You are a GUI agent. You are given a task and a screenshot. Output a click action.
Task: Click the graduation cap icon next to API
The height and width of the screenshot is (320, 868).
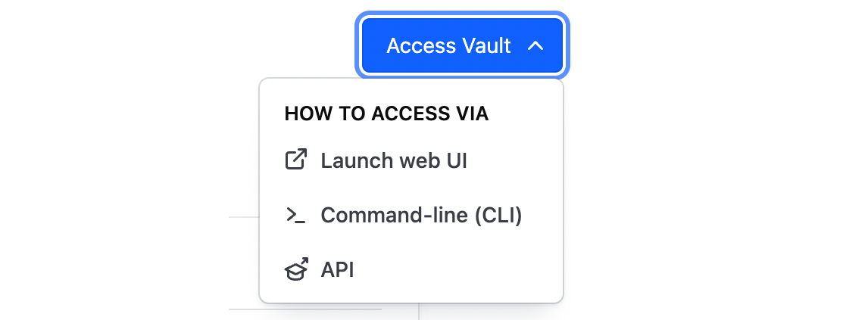coord(296,270)
